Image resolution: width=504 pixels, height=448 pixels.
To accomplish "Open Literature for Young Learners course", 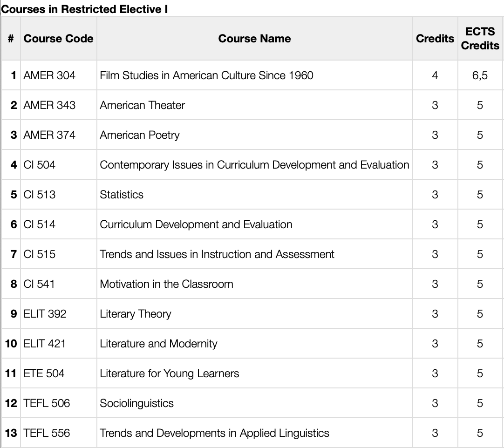I will [169, 373].
